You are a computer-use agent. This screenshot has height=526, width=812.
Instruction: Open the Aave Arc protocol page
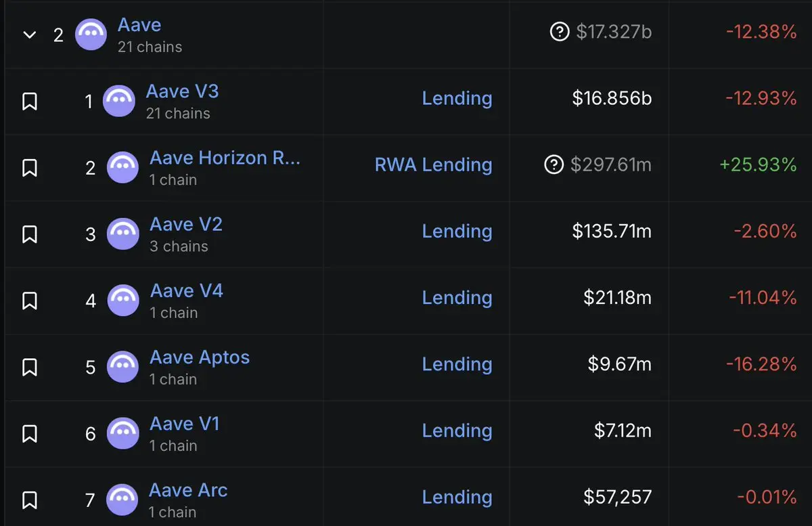[188, 490]
